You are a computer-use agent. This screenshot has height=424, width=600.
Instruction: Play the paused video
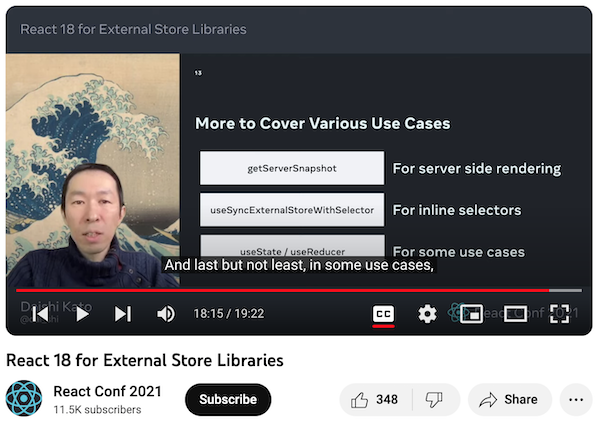(x=82, y=314)
